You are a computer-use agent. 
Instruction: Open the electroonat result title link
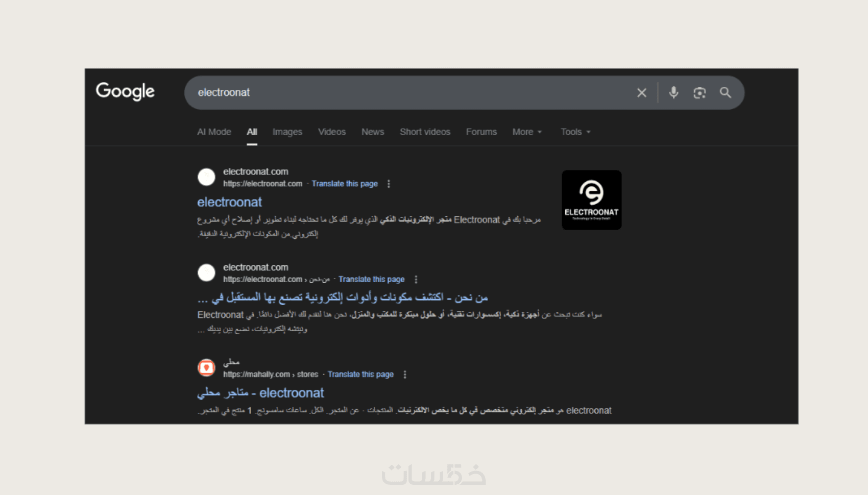click(x=230, y=202)
